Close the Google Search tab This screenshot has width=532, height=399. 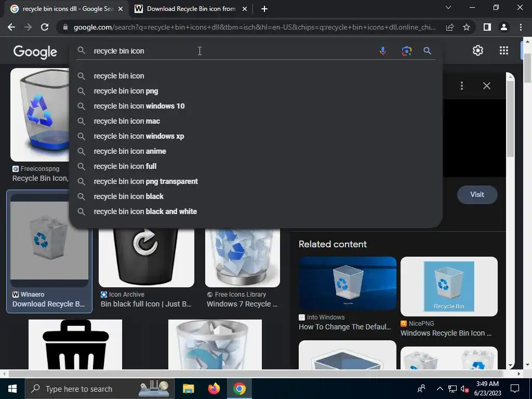coord(121,9)
